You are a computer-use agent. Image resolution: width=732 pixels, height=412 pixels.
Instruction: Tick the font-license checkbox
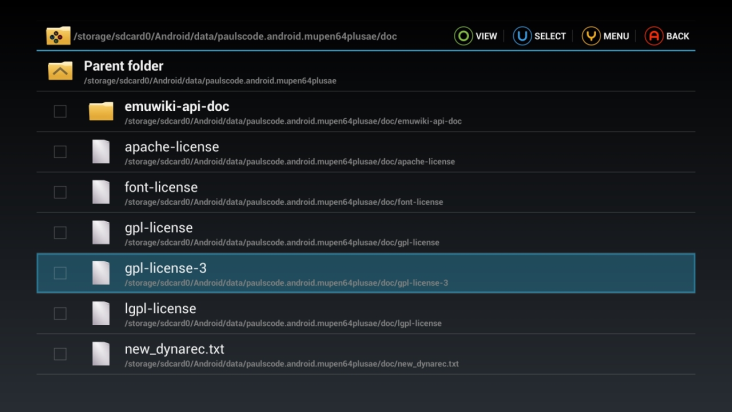pyautogui.click(x=60, y=192)
